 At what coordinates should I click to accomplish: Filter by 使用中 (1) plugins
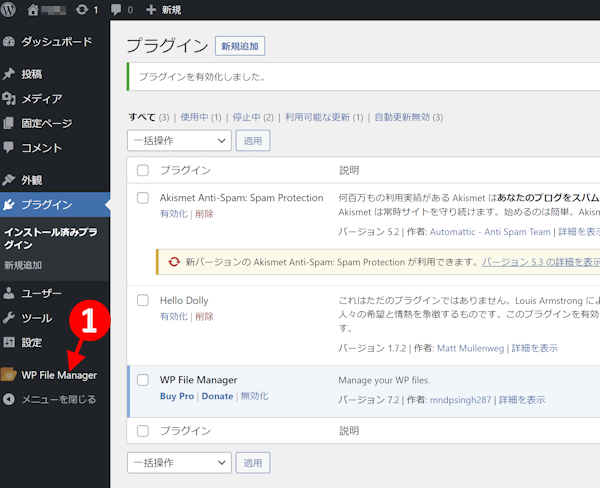tap(201, 117)
